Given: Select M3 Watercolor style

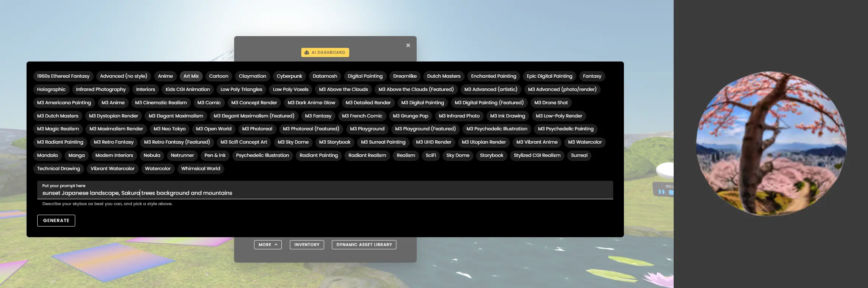Looking at the screenshot, I should pyautogui.click(x=585, y=142).
